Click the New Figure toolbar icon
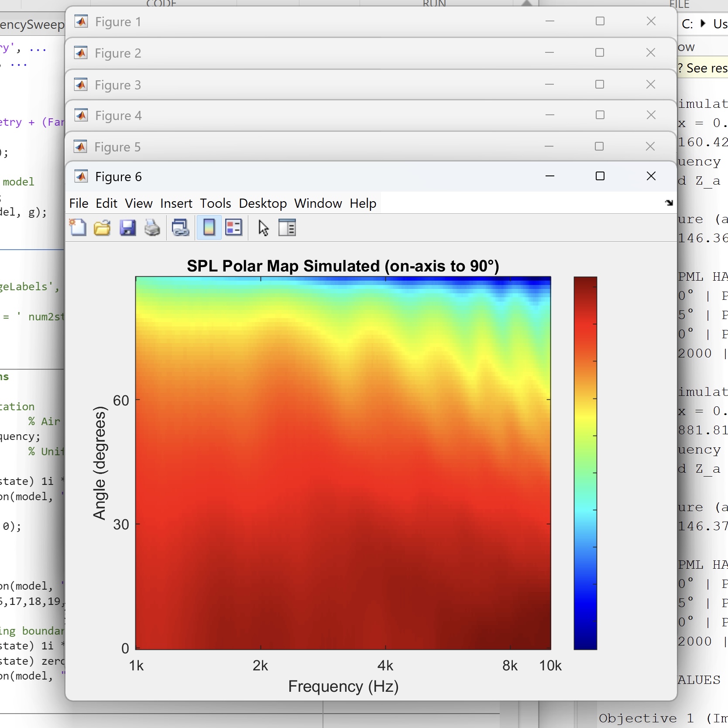This screenshot has height=728, width=728. point(78,228)
